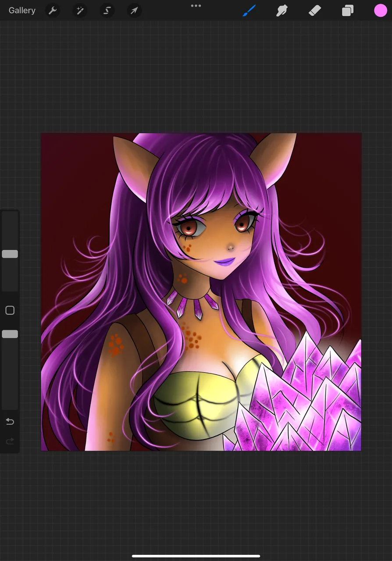Viewport: 392px width, 561px height.
Task: Open the pink active color picker
Action: click(x=380, y=11)
